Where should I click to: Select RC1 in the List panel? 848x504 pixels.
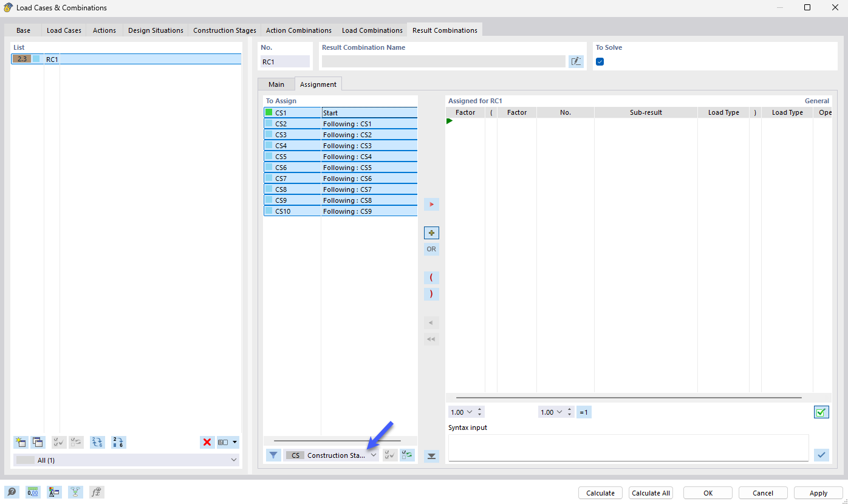click(x=126, y=59)
